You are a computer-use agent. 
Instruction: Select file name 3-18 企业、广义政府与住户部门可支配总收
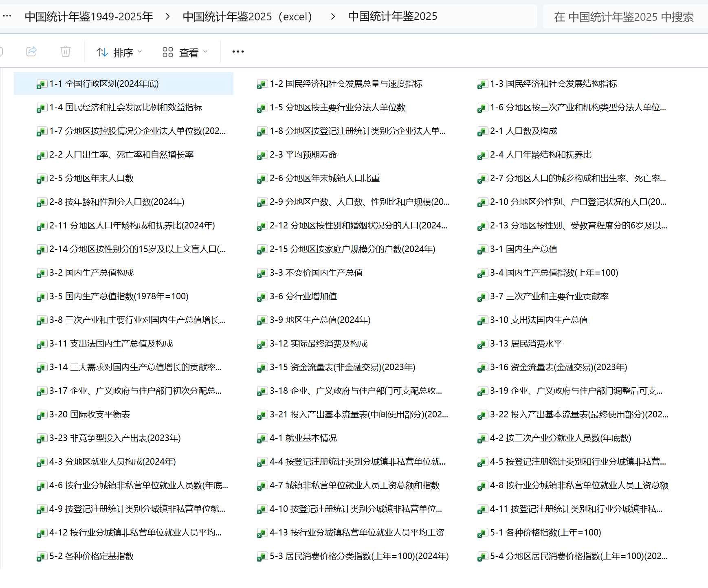point(356,391)
